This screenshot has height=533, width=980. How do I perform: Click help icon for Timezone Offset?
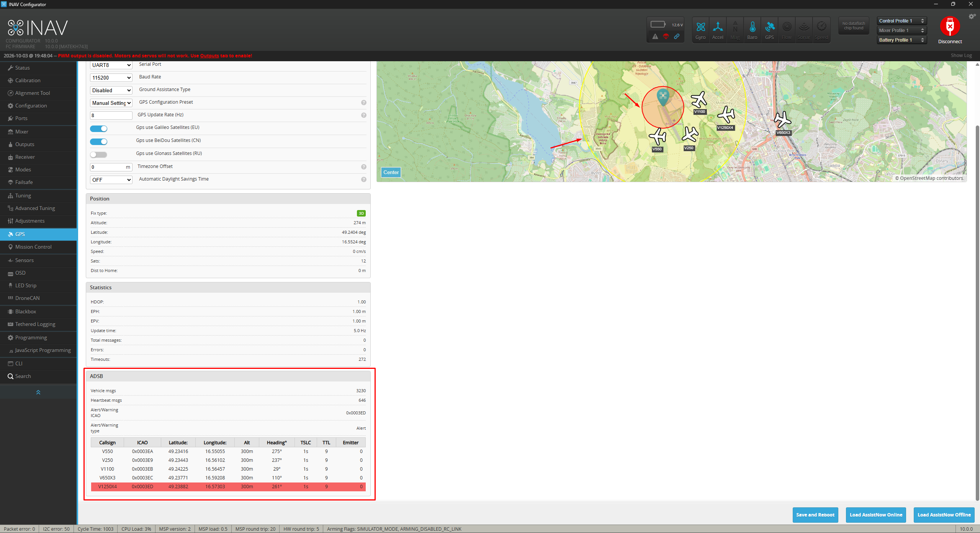[x=364, y=167]
